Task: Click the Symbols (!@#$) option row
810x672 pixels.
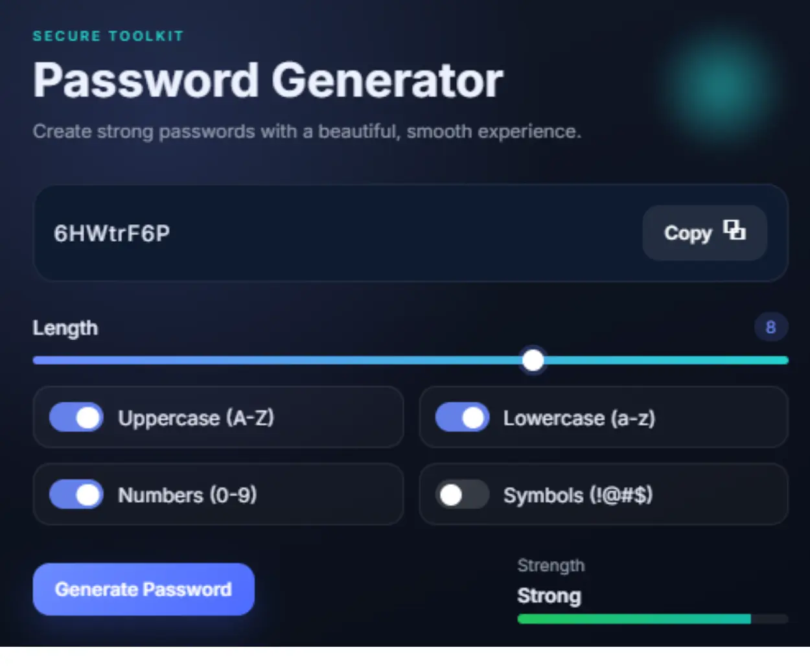Action: [x=603, y=494]
